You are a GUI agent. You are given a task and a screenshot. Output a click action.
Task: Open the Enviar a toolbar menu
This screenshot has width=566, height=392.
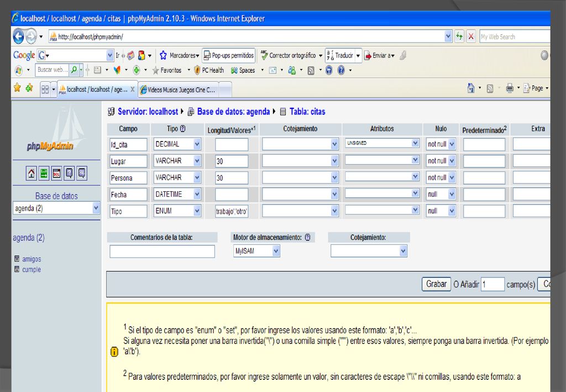click(380, 56)
